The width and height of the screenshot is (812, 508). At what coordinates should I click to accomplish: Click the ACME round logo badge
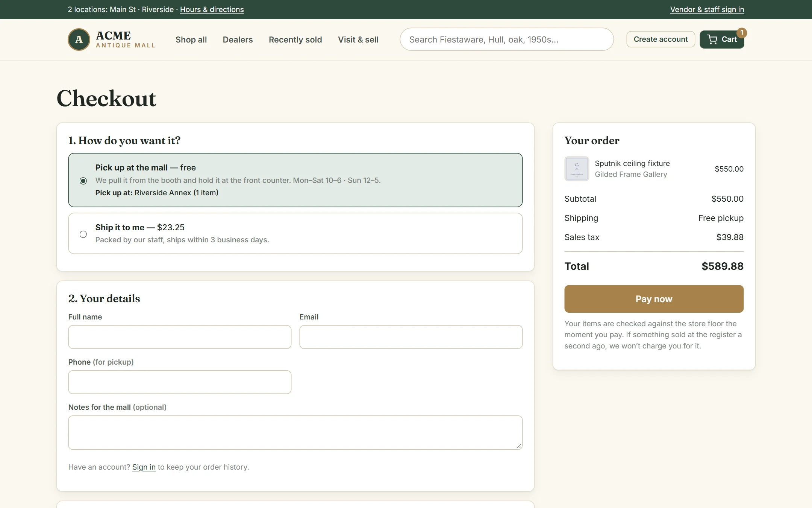pyautogui.click(x=79, y=40)
